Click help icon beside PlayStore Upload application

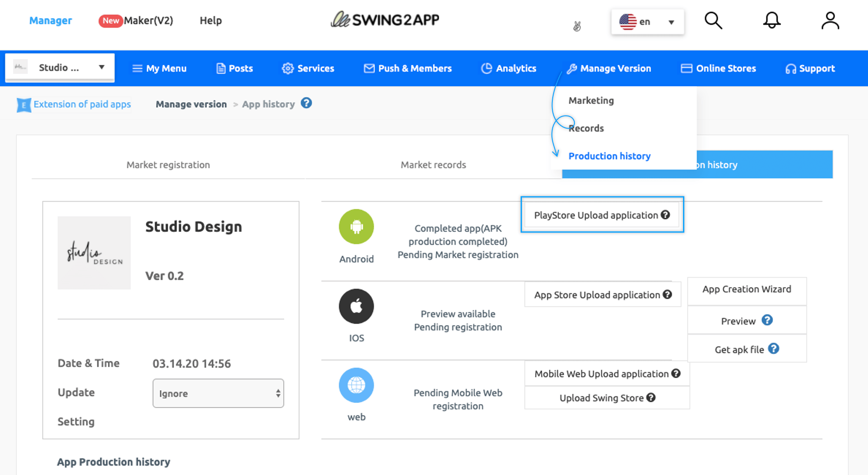[665, 215]
